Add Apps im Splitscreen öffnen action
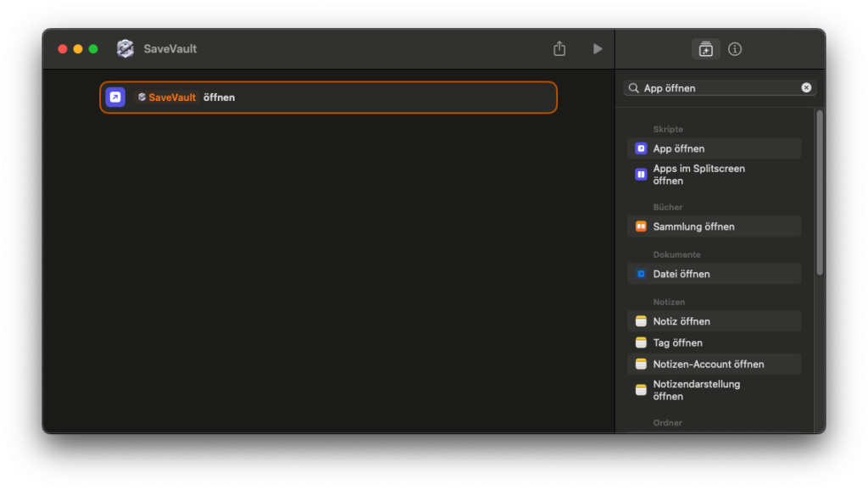Image resolution: width=868 pixels, height=490 pixels. (x=714, y=175)
